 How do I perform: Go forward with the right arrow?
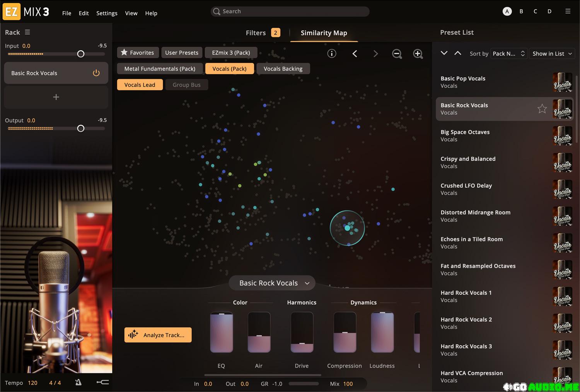click(x=375, y=54)
